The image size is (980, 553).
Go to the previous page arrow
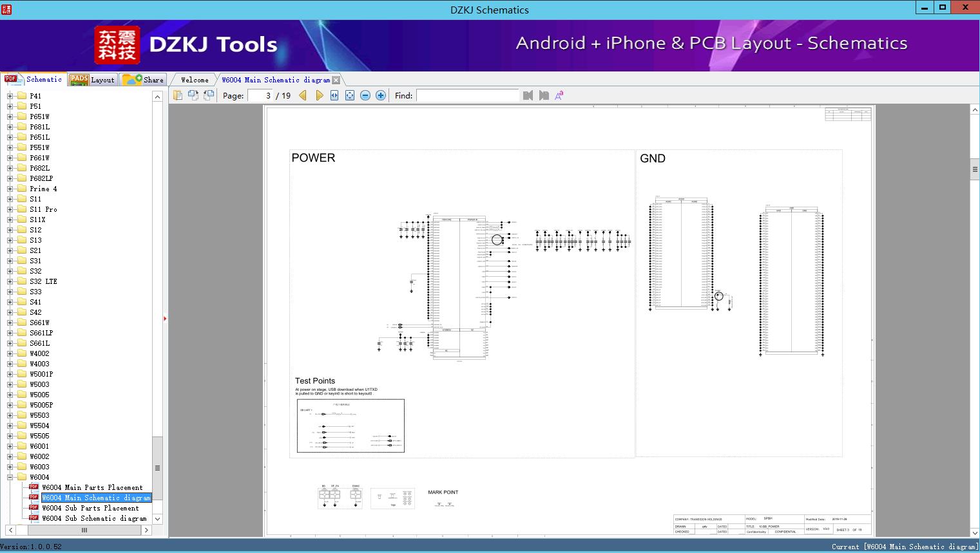[303, 95]
